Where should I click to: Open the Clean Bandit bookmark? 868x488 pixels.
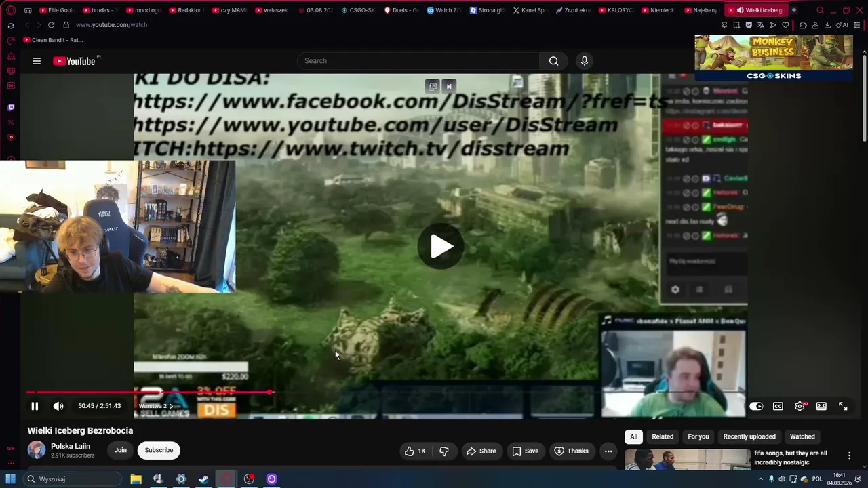point(53,40)
